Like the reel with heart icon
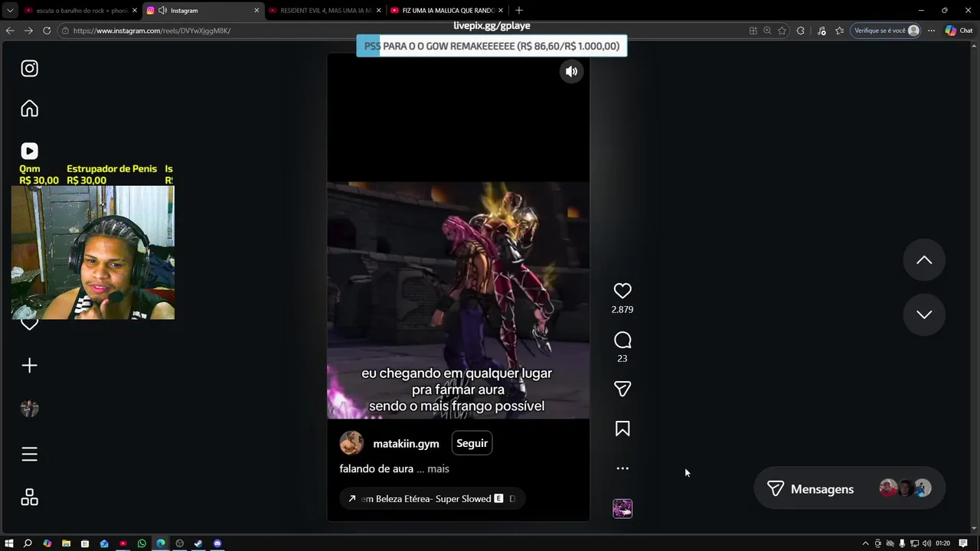Image resolution: width=980 pixels, height=551 pixels. (622, 291)
